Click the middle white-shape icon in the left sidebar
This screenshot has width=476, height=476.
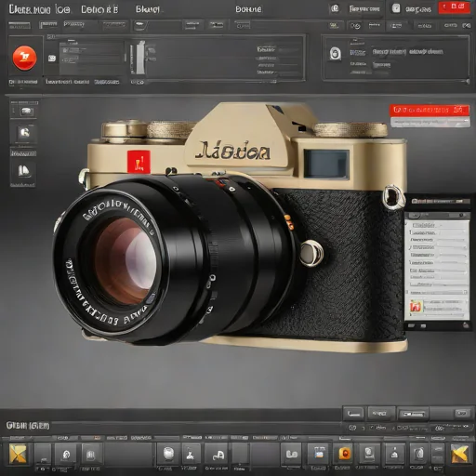tap(24, 133)
